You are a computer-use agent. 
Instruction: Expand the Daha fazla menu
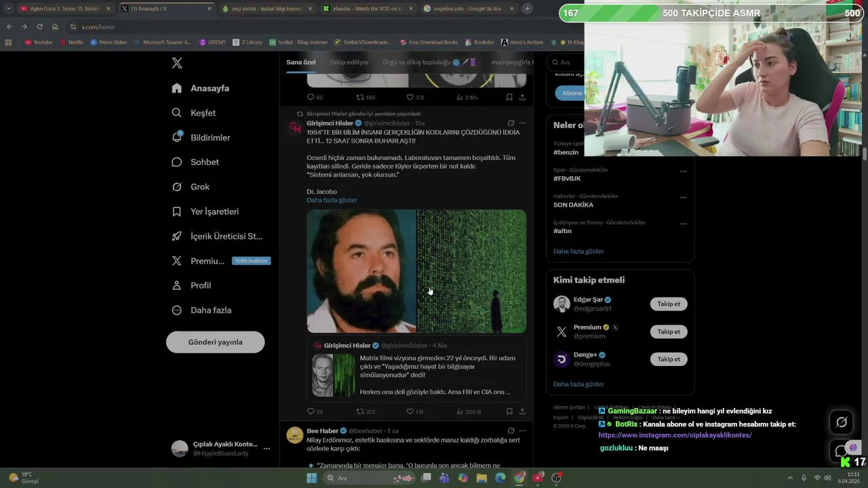pyautogui.click(x=202, y=310)
